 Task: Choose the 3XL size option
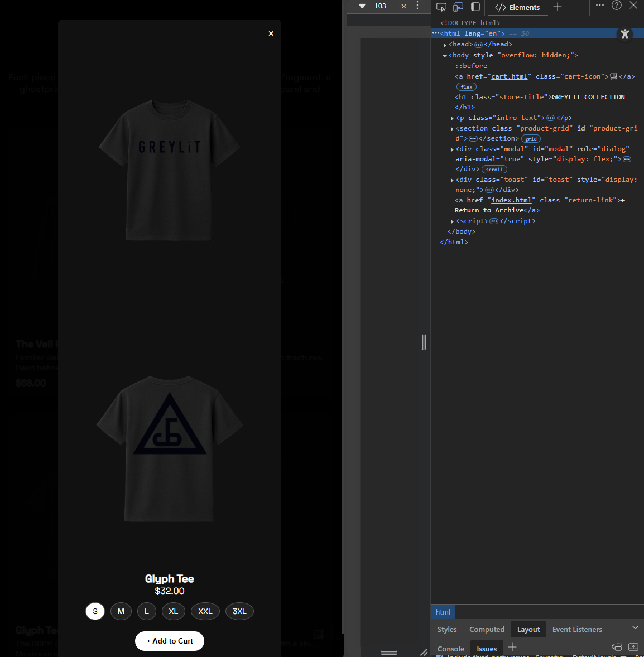(x=239, y=611)
